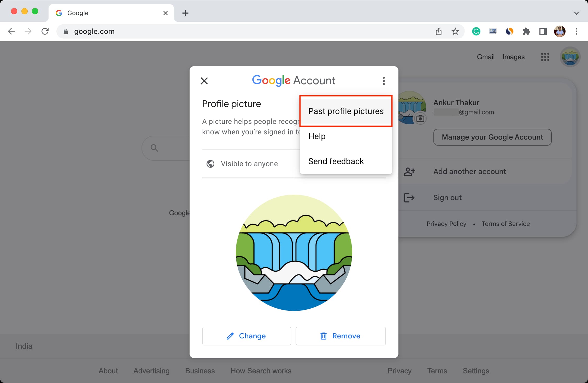Open the Gmail link

[486, 57]
